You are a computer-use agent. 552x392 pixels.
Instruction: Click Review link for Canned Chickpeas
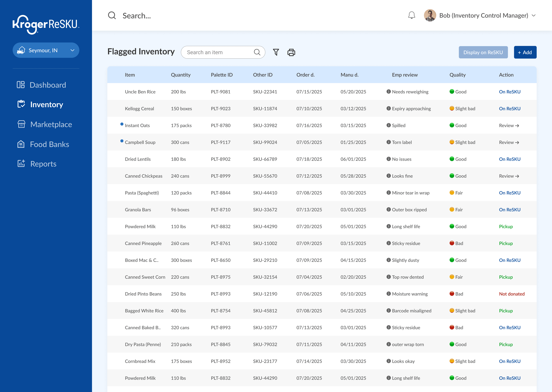point(509,176)
